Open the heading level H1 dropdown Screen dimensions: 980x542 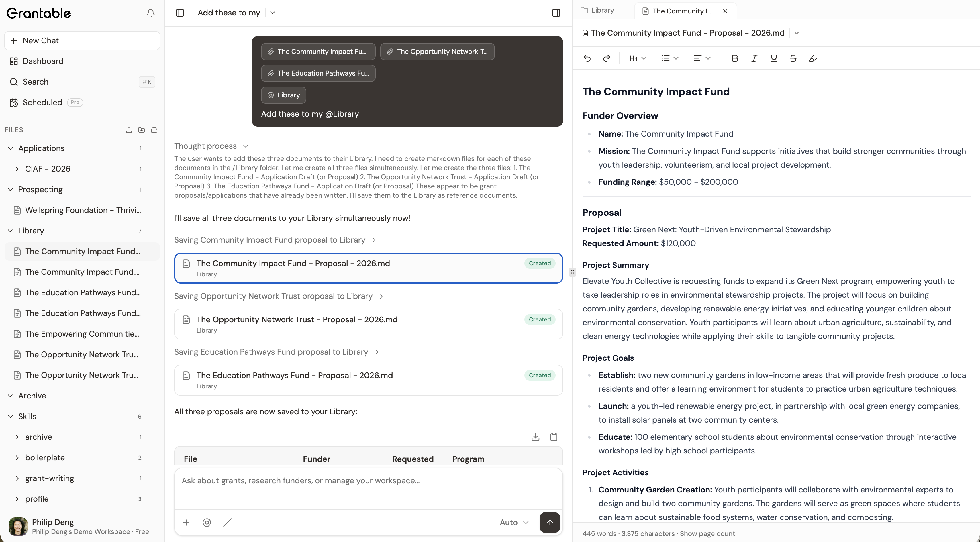[x=638, y=58]
